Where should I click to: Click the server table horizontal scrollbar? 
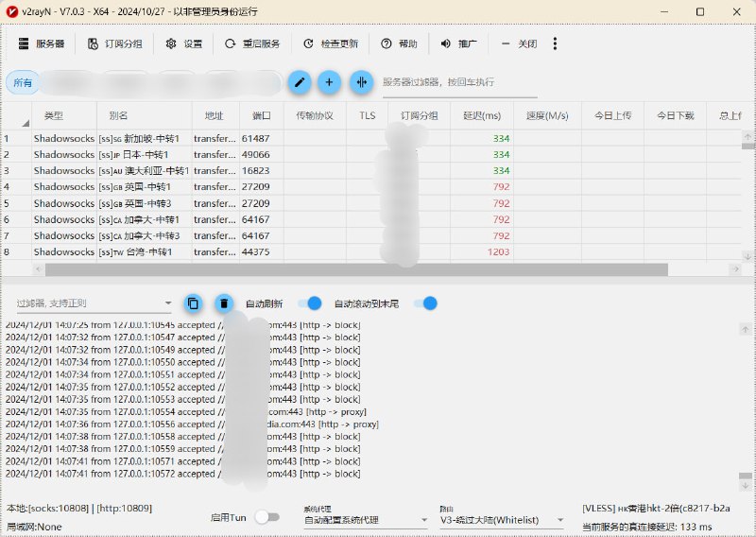point(356,269)
